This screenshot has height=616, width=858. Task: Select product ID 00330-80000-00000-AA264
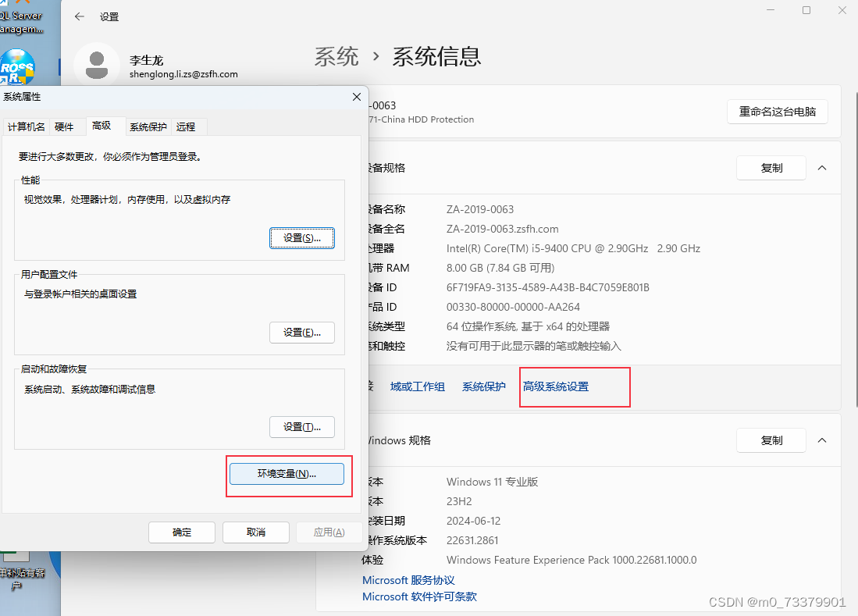tap(513, 307)
